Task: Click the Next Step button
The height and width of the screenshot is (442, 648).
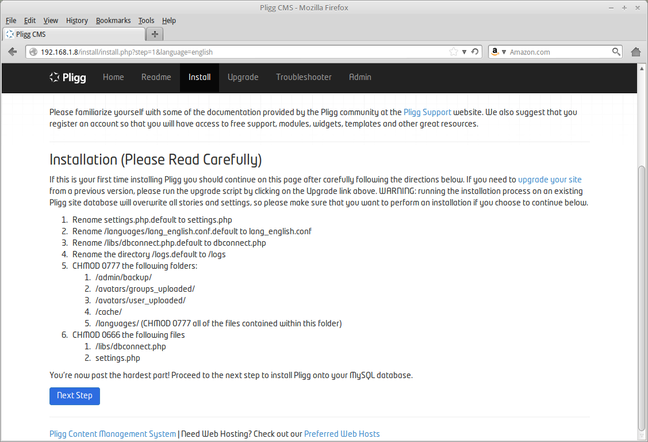Action: click(74, 396)
